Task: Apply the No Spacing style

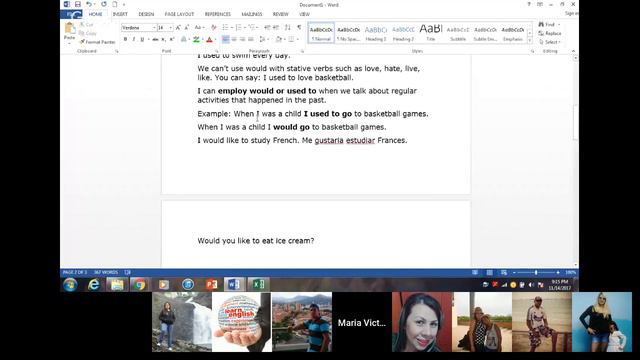Action: pos(349,33)
